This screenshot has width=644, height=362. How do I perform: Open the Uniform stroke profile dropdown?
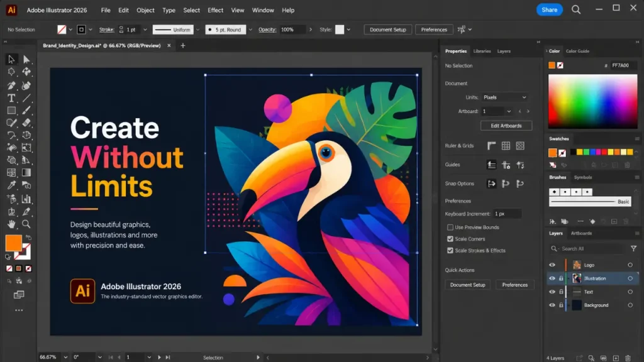tap(197, 30)
